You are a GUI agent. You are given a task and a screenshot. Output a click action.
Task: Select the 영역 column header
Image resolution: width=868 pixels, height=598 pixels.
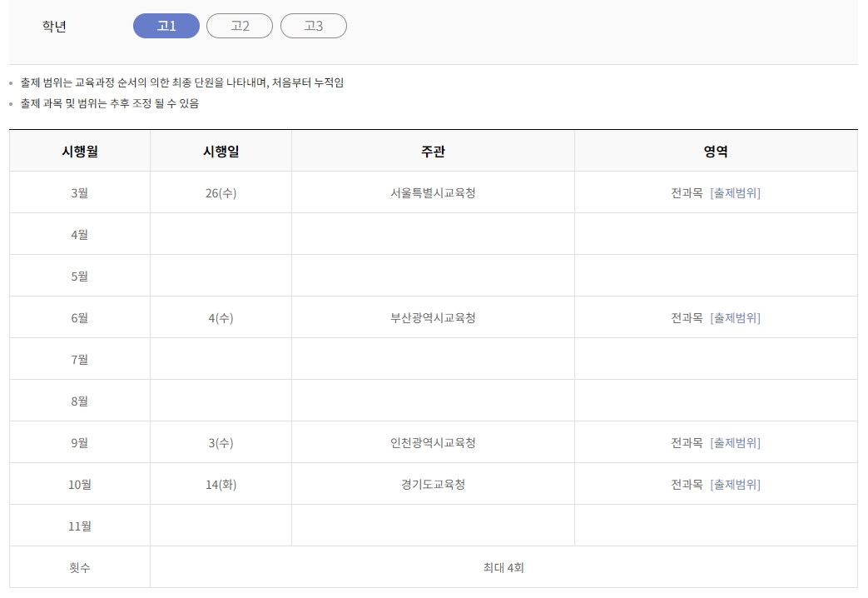pyautogui.click(x=713, y=150)
